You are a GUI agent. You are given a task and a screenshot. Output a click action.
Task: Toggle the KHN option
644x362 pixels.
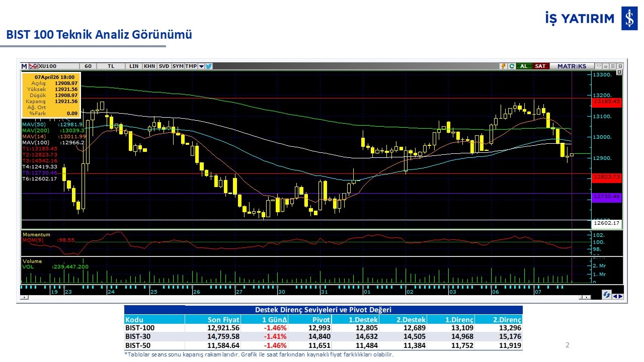149,66
